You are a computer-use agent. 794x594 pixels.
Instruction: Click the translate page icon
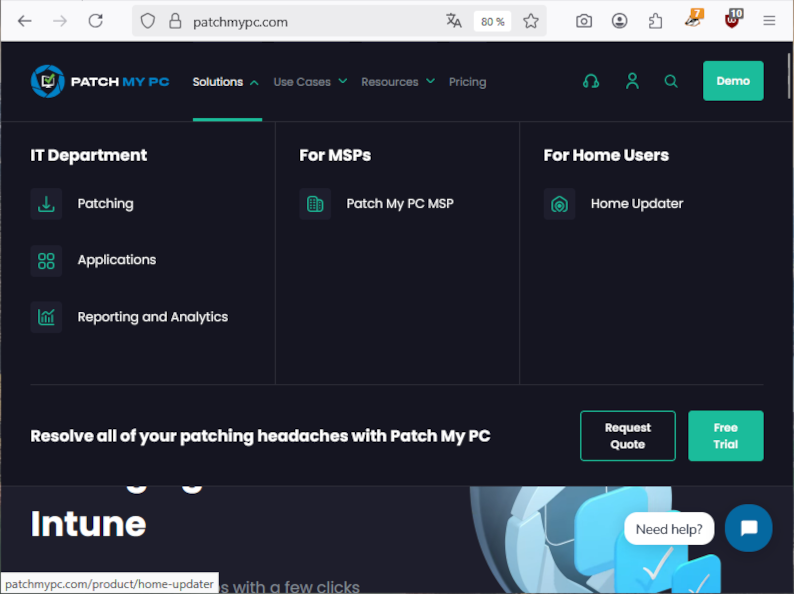pyautogui.click(x=454, y=21)
